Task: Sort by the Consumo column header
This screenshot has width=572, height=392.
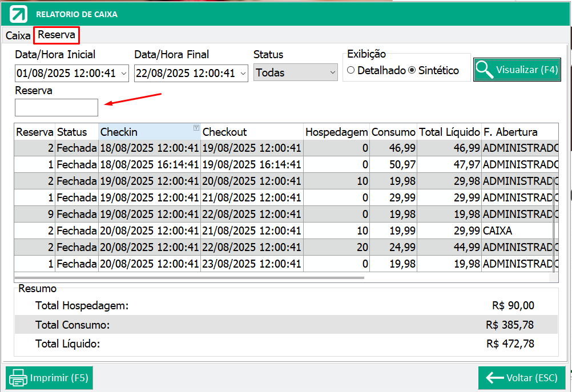Action: coord(393,132)
